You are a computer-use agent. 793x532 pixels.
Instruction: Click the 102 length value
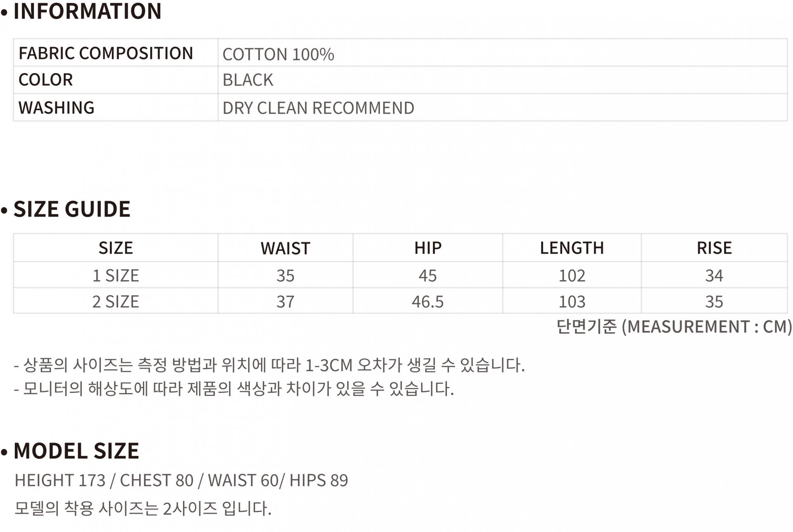pyautogui.click(x=572, y=275)
